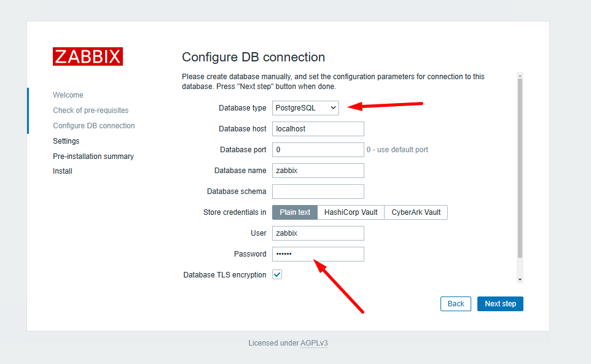Select the Install sidebar step
Image resolution: width=591 pixels, height=364 pixels.
pyautogui.click(x=62, y=171)
